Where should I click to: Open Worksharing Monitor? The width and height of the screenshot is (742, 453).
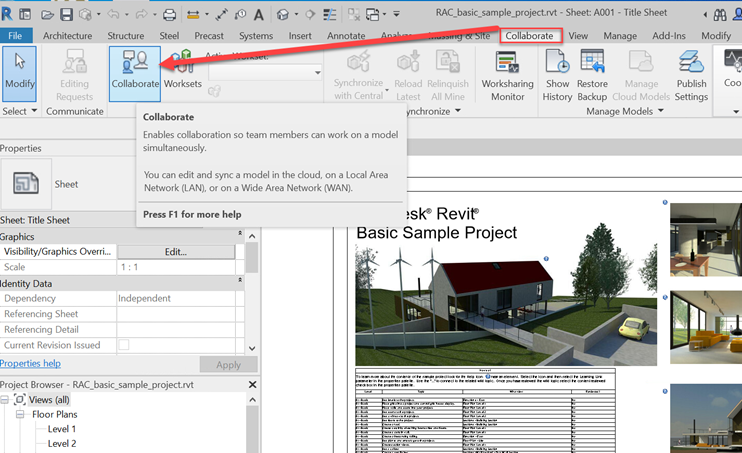[507, 76]
